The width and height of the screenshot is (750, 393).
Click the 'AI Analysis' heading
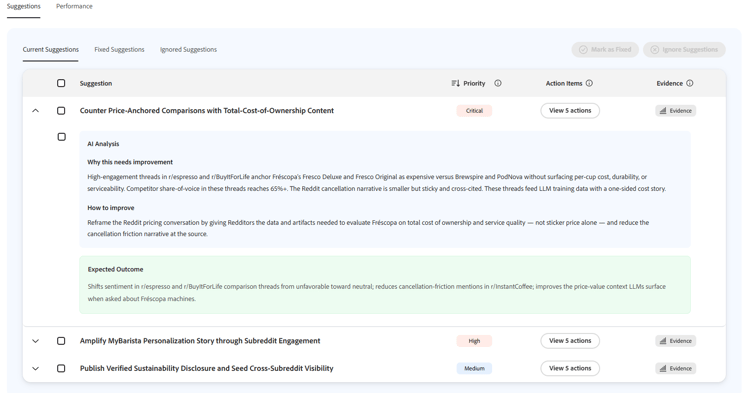coord(103,144)
